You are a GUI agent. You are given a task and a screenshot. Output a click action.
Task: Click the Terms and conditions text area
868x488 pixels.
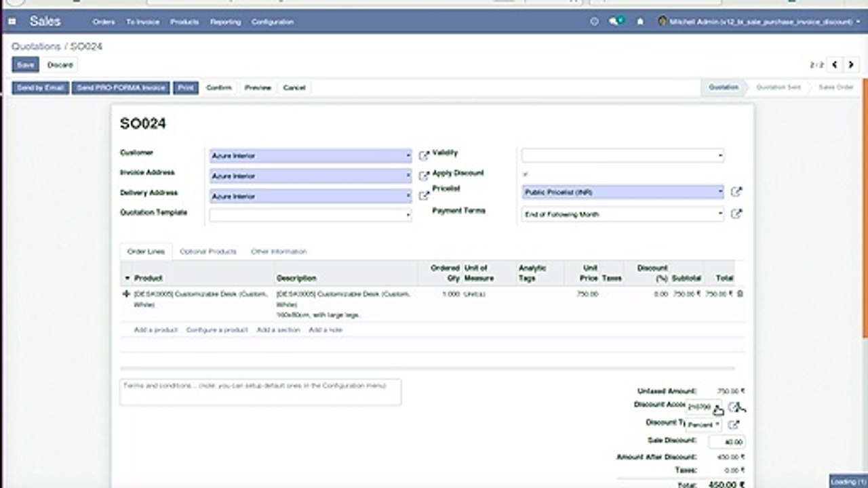[x=260, y=392]
